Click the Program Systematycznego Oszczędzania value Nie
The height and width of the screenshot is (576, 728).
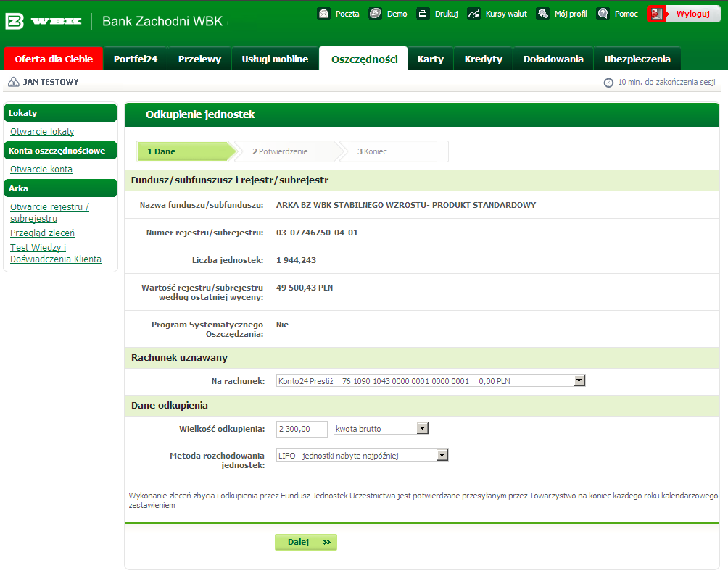[x=282, y=325]
